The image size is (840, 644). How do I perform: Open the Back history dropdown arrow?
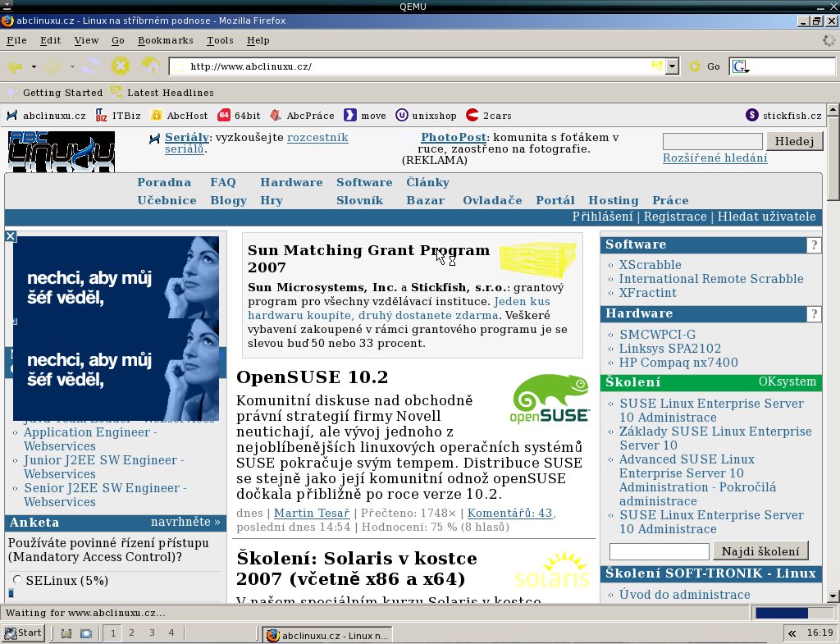33,67
